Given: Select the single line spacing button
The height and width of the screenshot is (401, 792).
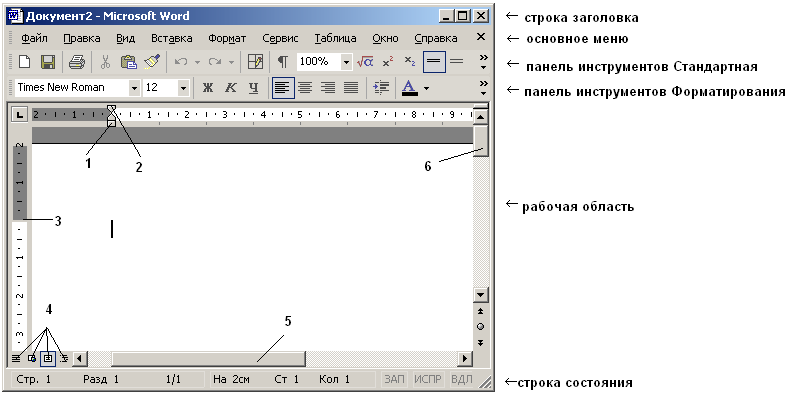Looking at the screenshot, I should 434,62.
